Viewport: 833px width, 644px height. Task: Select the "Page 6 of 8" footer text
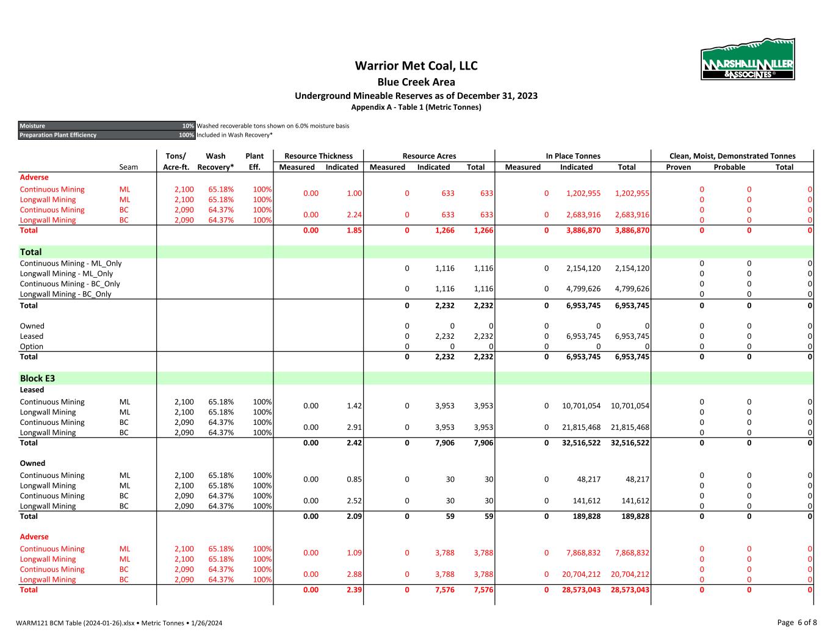pyautogui.click(x=796, y=623)
